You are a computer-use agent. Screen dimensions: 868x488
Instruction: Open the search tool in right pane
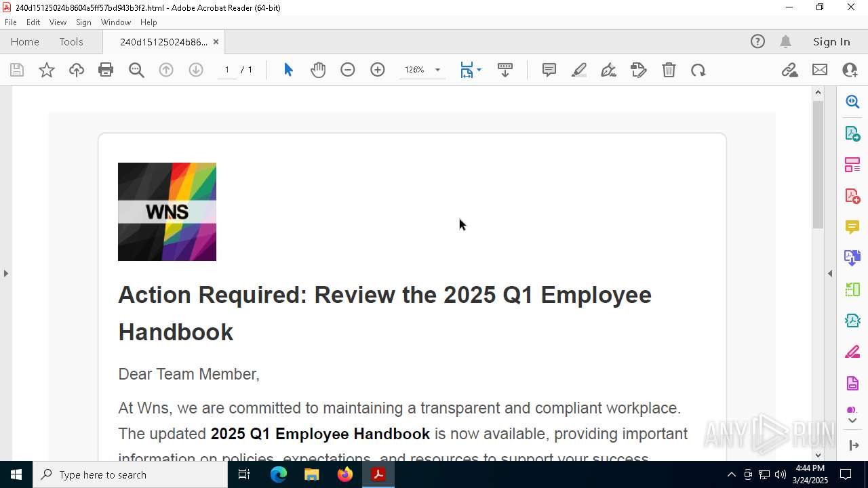[852, 102]
